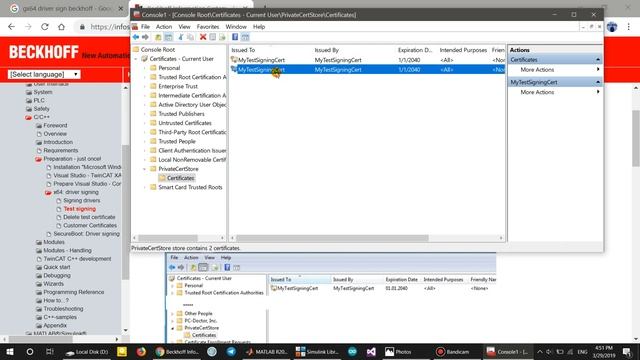Click the Back arrow in MMC toolbar
This screenshot has width=640, height=360.
[136, 37]
